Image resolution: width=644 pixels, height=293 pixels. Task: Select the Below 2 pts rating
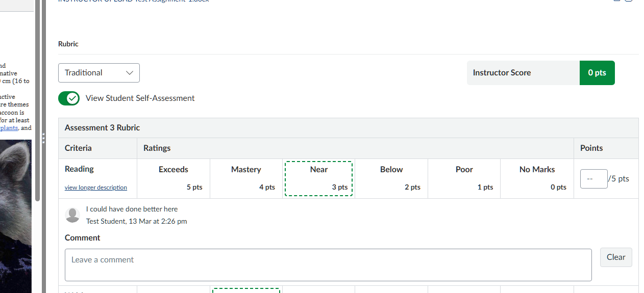(391, 178)
